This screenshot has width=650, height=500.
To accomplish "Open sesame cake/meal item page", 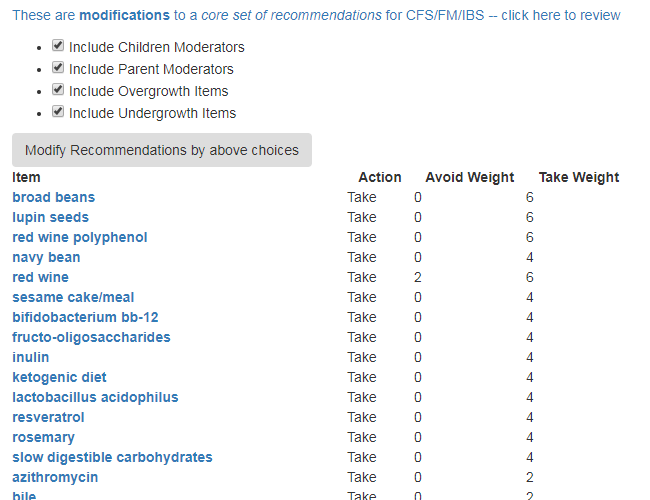I will point(73,297).
